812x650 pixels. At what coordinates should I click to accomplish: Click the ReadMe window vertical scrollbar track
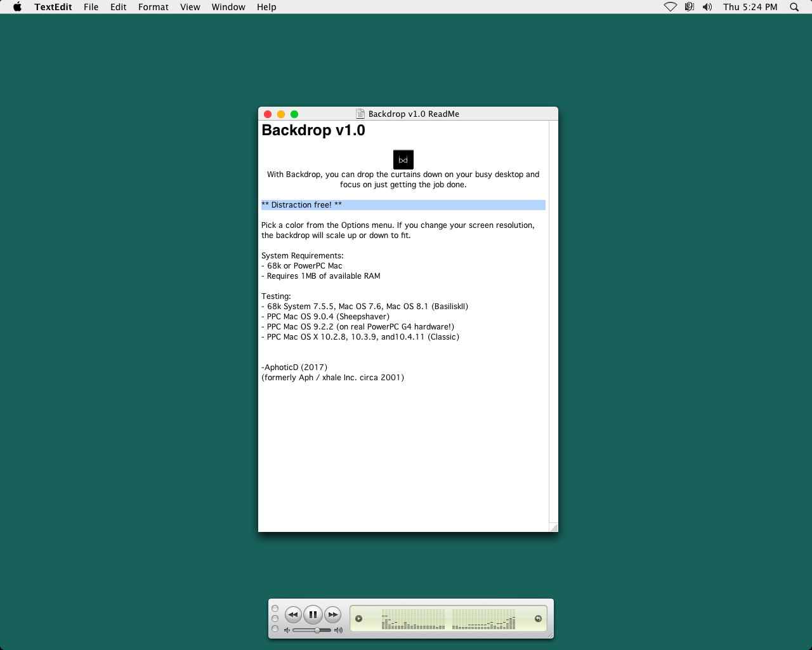[554, 321]
